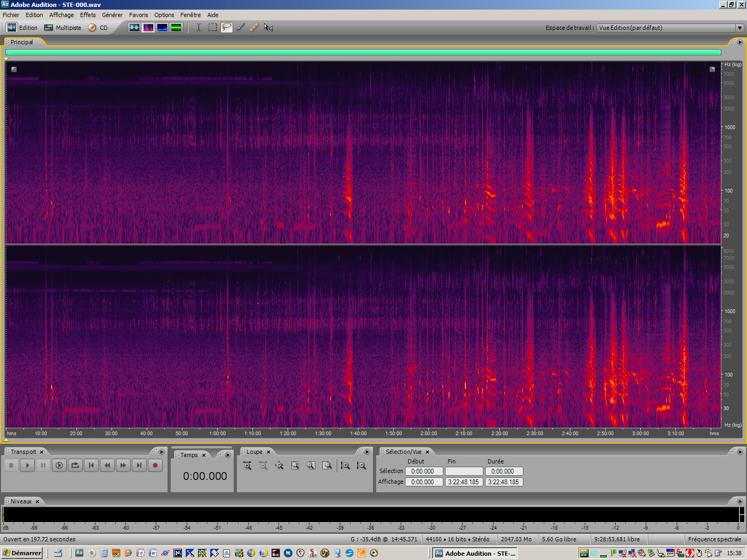Viewport: 747px width, 560px height.
Task: Open the Loupe panel flyout menu
Action: click(x=367, y=451)
